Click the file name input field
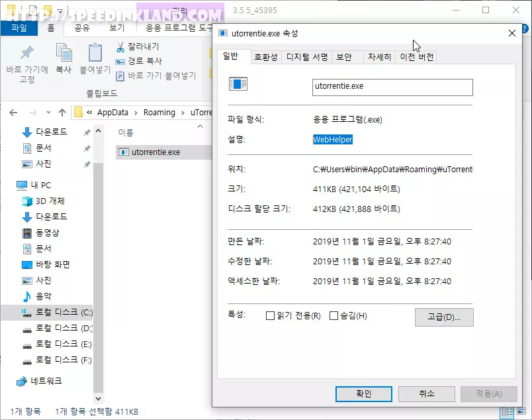The width and height of the screenshot is (532, 420). (392, 87)
